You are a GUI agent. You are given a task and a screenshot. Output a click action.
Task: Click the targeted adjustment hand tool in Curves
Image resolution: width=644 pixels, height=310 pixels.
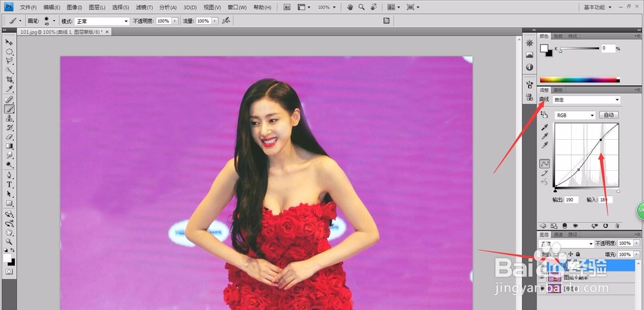point(544,115)
